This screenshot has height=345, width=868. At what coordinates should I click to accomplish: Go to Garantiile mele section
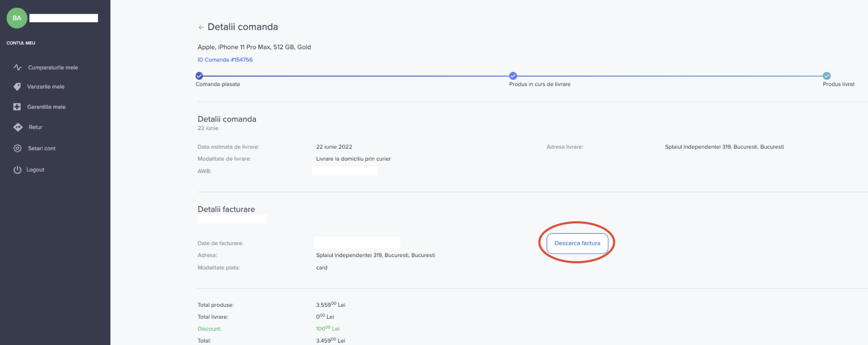pos(46,107)
